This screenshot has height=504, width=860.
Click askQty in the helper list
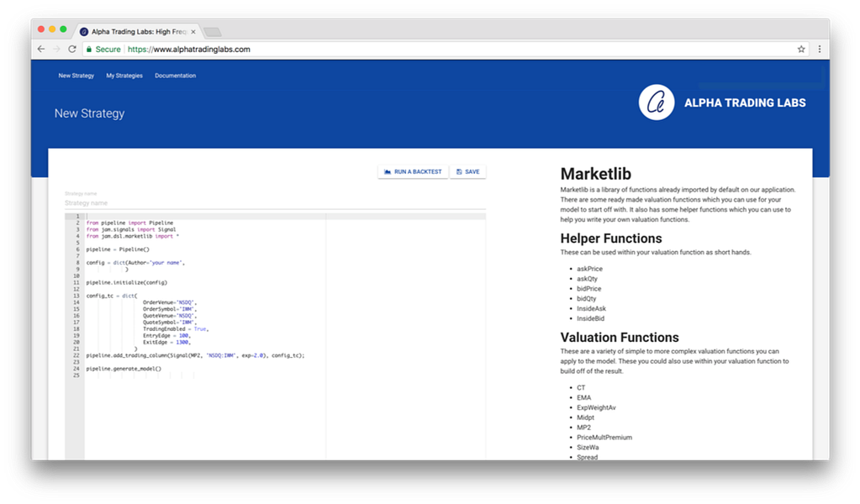pyautogui.click(x=587, y=278)
